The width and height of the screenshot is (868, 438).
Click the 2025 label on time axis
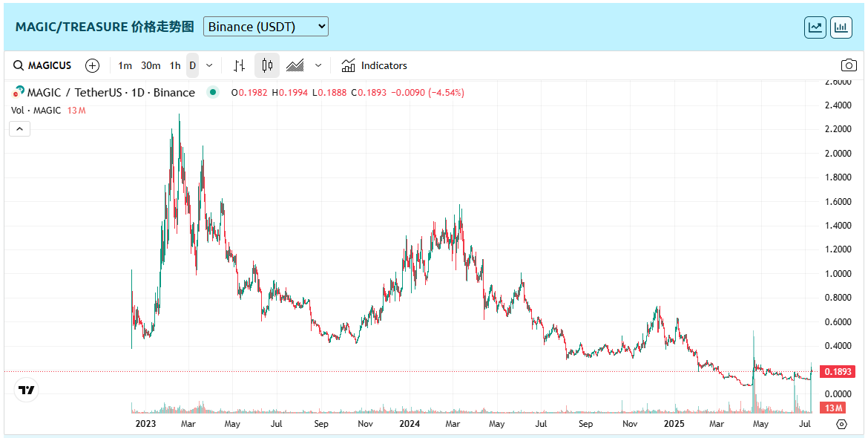[x=674, y=424]
